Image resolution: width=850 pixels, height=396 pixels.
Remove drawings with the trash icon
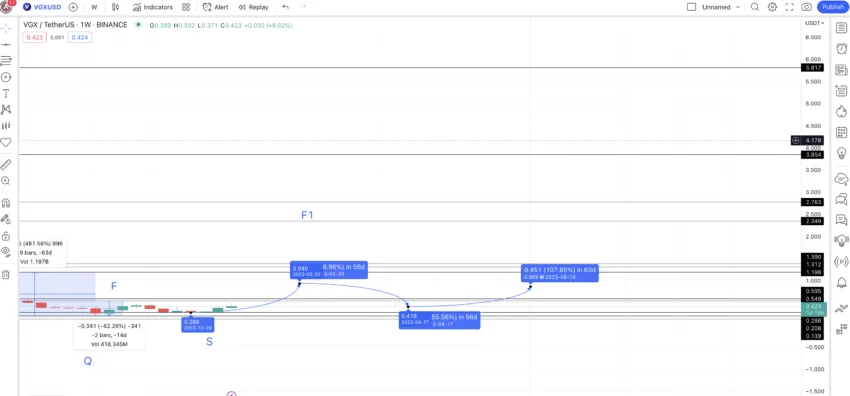[x=6, y=275]
